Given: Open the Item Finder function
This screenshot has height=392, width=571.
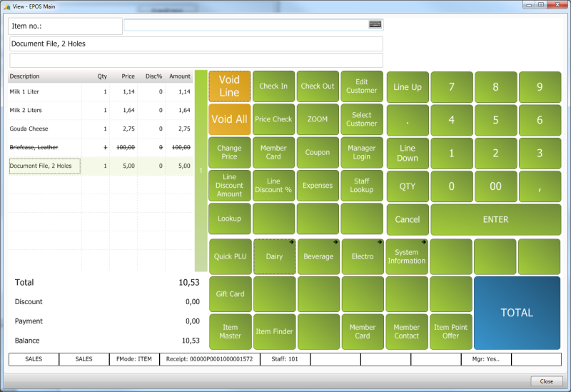Looking at the screenshot, I should 274,331.
